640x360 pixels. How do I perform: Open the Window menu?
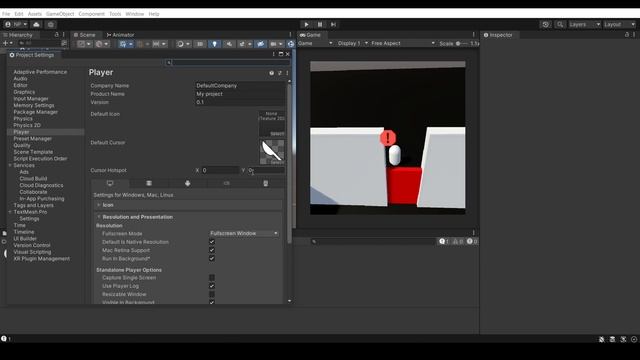pos(135,14)
